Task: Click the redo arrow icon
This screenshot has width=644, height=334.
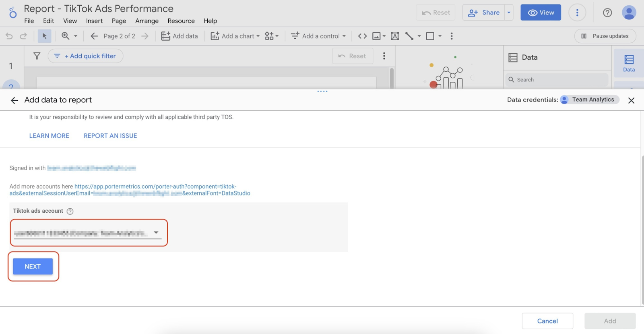Action: 23,36
